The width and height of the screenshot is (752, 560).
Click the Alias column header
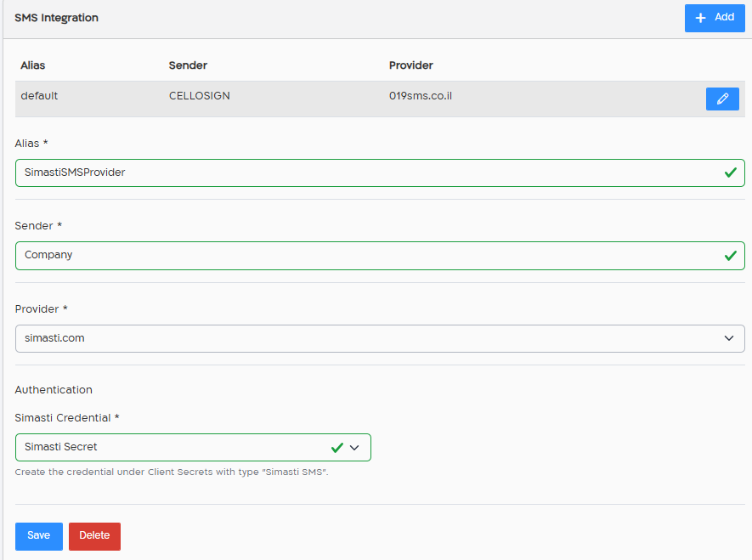coord(32,65)
